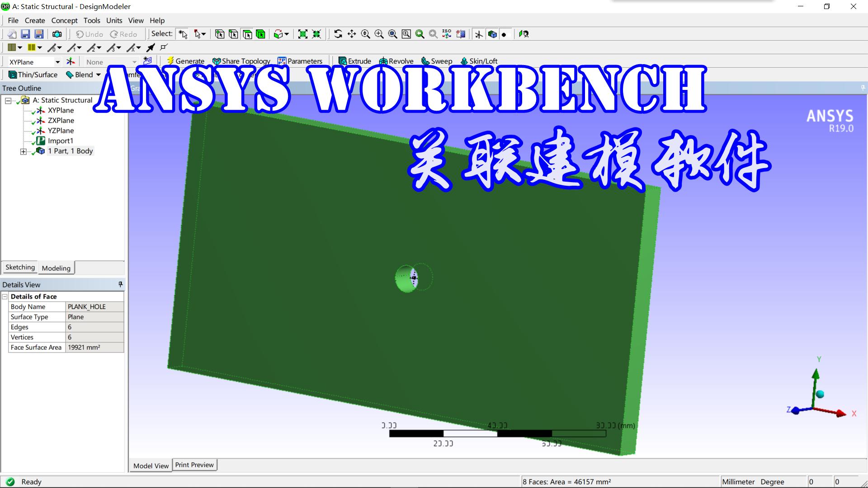Select the ISO view icon
This screenshot has height=488, width=868.
pyautogui.click(x=447, y=34)
